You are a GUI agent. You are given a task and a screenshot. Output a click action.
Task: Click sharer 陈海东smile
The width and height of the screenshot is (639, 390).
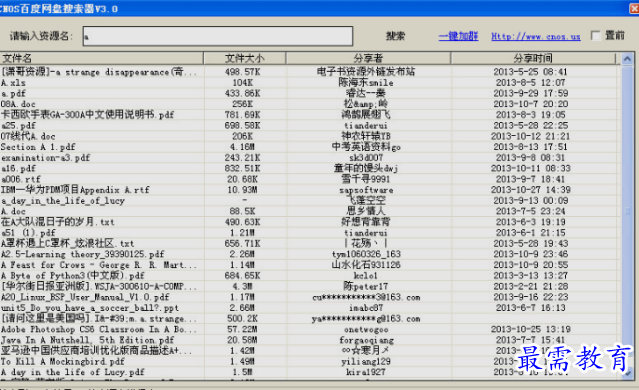pyautogui.click(x=366, y=83)
